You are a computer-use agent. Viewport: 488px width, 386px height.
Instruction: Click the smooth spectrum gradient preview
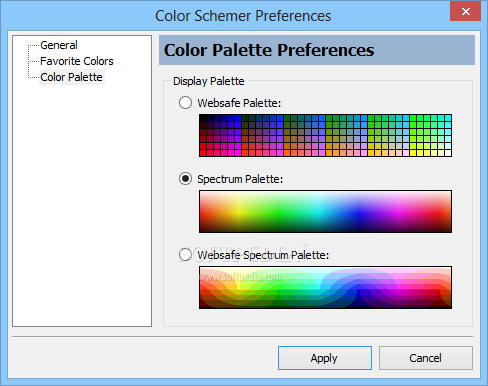click(325, 211)
